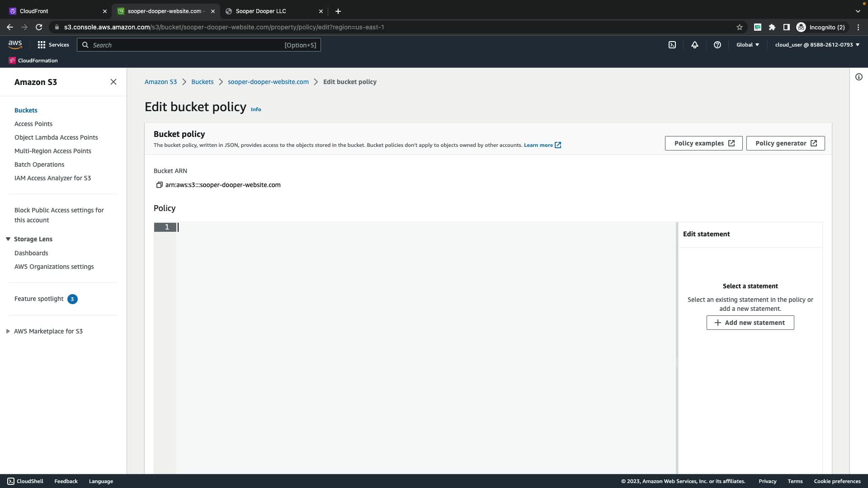Screen dimensions: 868x488
Task: Close the Amazon S3 sidebar panel
Action: (x=113, y=82)
